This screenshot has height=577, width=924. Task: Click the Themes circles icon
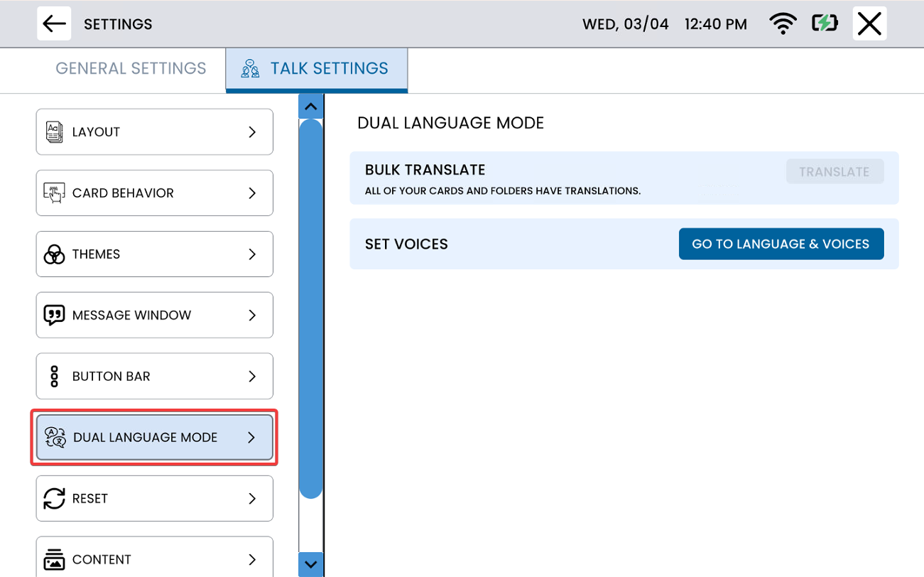pyautogui.click(x=54, y=254)
